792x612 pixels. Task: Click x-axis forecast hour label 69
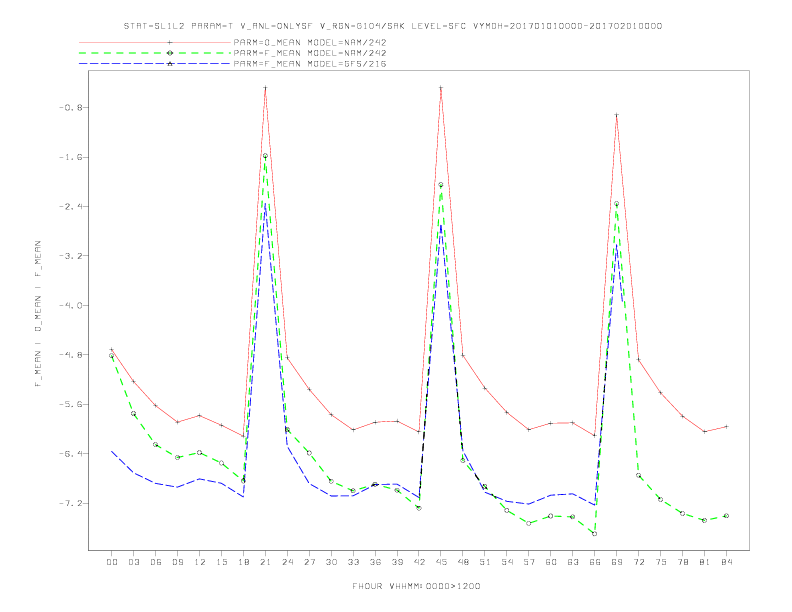click(617, 562)
